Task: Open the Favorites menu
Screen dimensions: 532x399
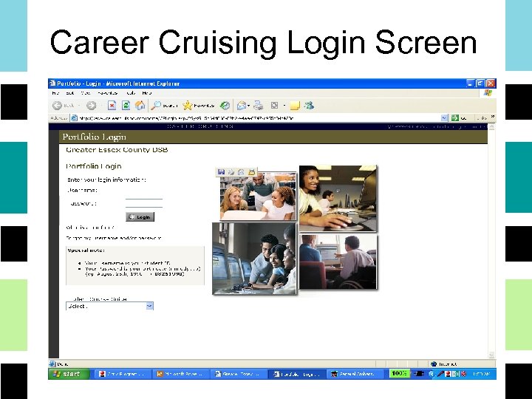Action: click(x=107, y=93)
